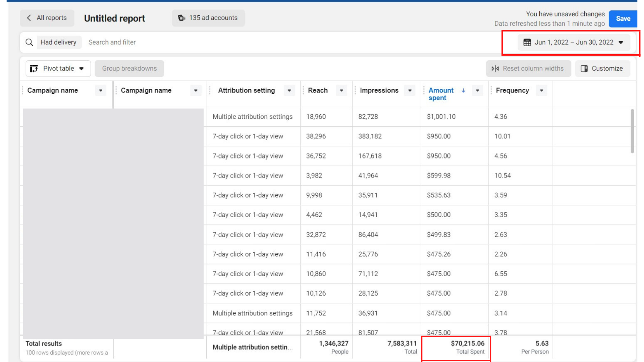Open Frequency column dropdown menu

click(542, 90)
